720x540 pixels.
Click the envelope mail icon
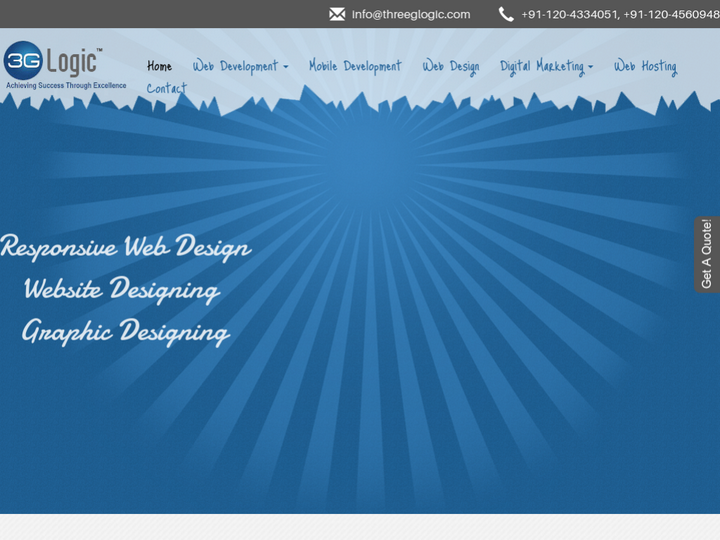tap(337, 14)
